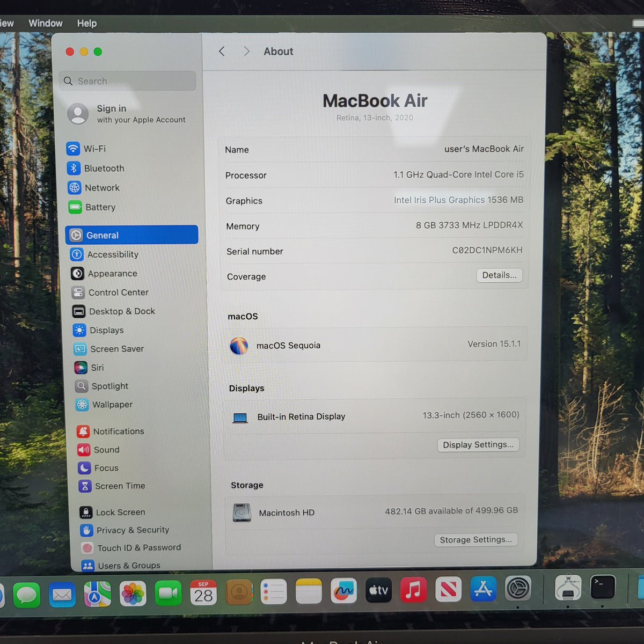Select Network in the sidebar
The height and width of the screenshot is (644, 644).
pos(93,188)
